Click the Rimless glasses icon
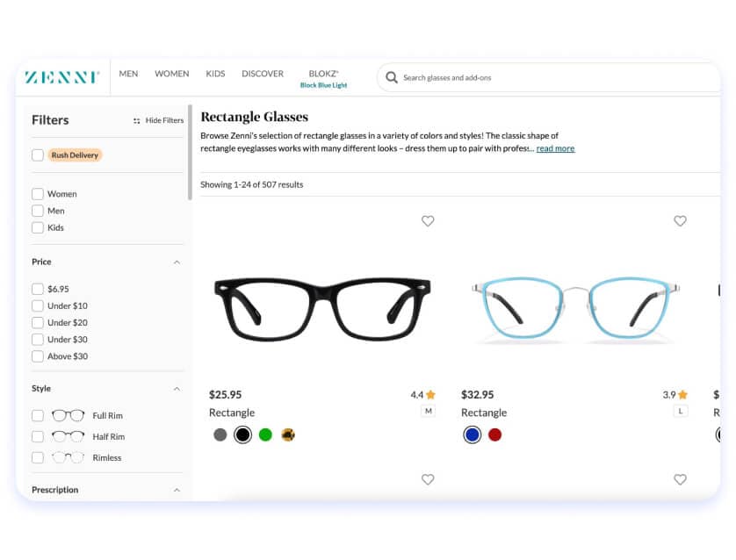Screen dimensions: 736x560 [68, 458]
